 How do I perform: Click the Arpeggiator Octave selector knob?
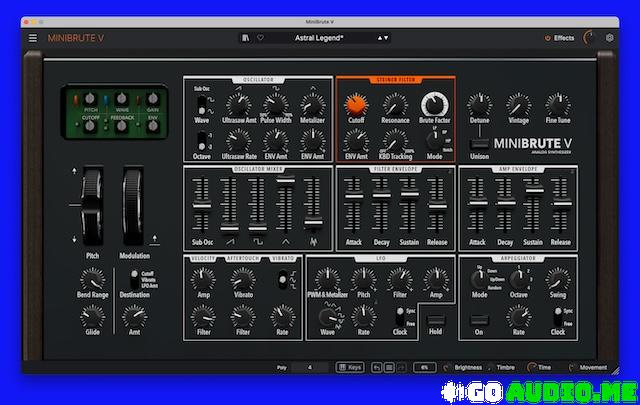tap(518, 280)
